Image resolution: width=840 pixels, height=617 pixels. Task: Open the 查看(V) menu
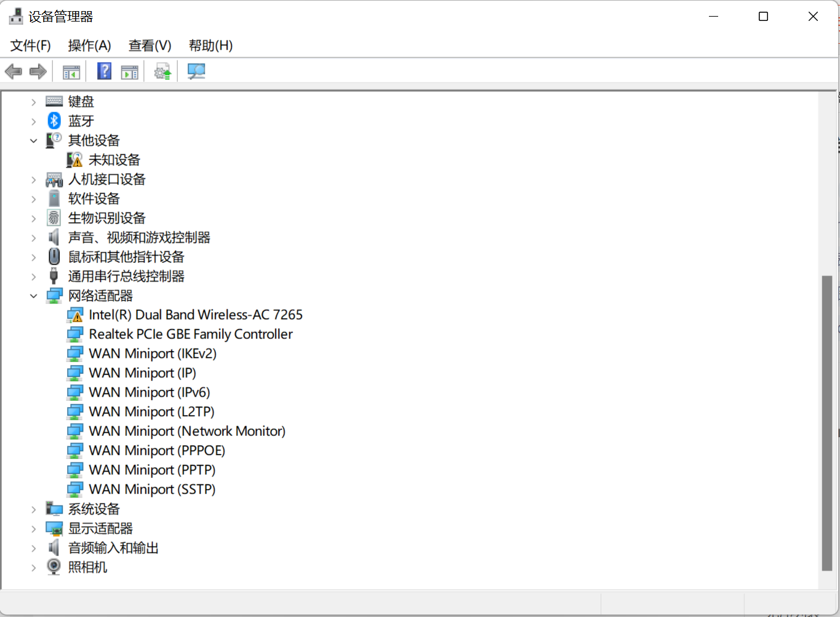[150, 46]
